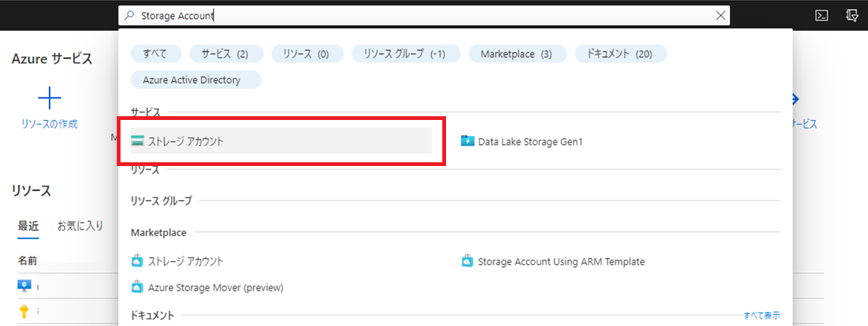Select the サービス (2) filter chip
The image size is (868, 326).
225,54
